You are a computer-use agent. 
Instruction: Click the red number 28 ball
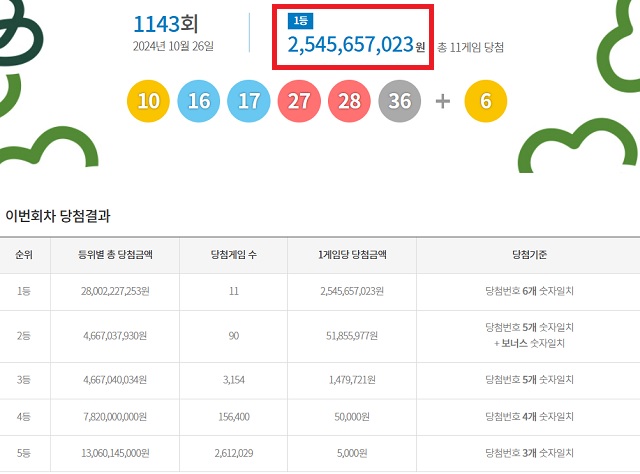(x=349, y=101)
